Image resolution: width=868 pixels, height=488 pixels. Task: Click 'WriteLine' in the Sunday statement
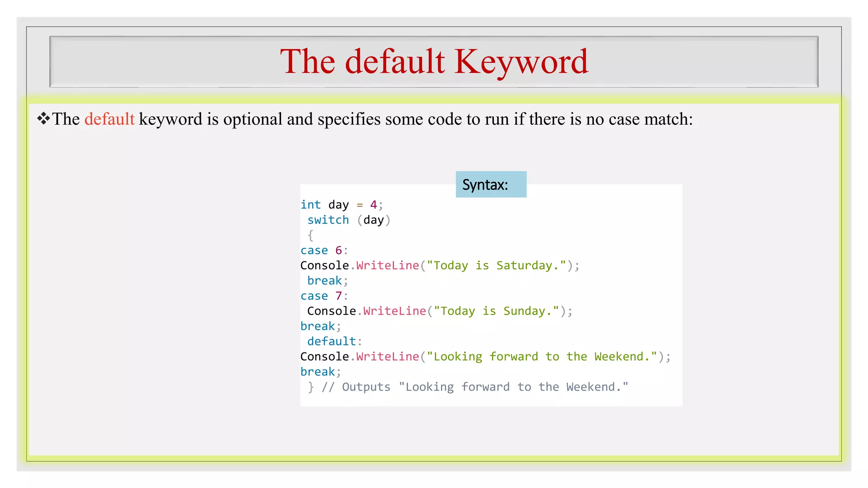pos(394,311)
